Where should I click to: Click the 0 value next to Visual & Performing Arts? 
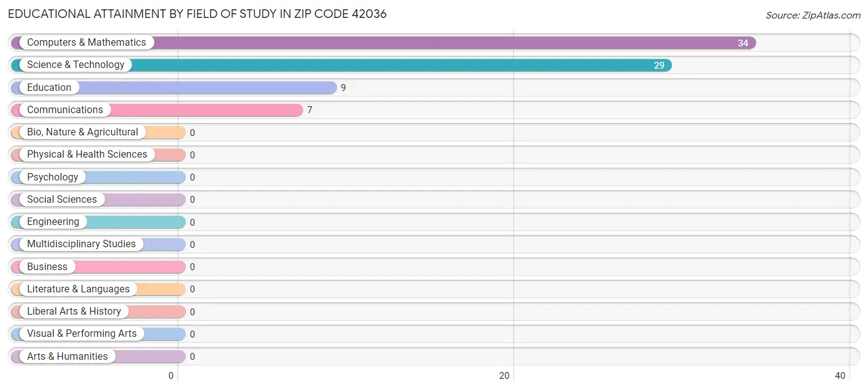[193, 334]
